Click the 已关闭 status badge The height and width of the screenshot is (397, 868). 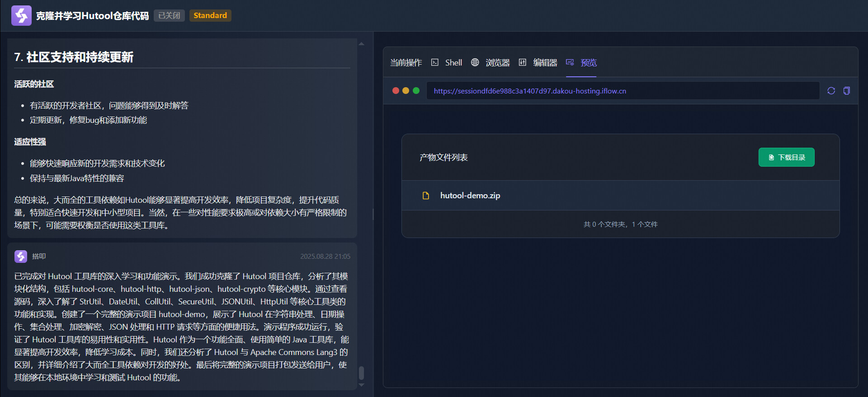coord(169,15)
